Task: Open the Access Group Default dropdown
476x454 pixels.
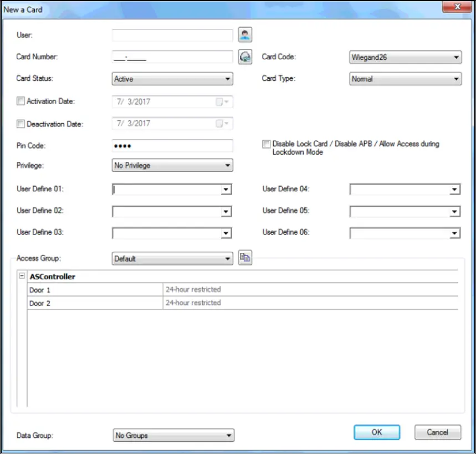Action: coord(172,258)
